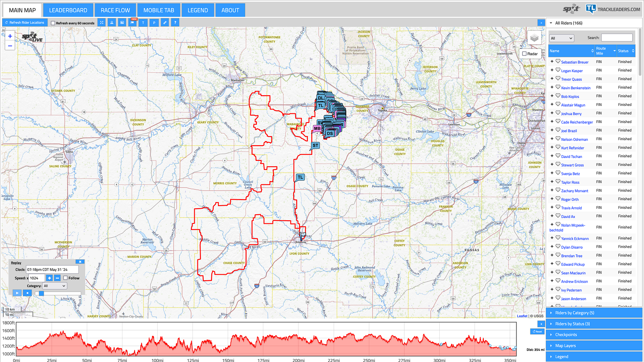Toggle favorite heart for Joshua Berry

tap(558, 113)
